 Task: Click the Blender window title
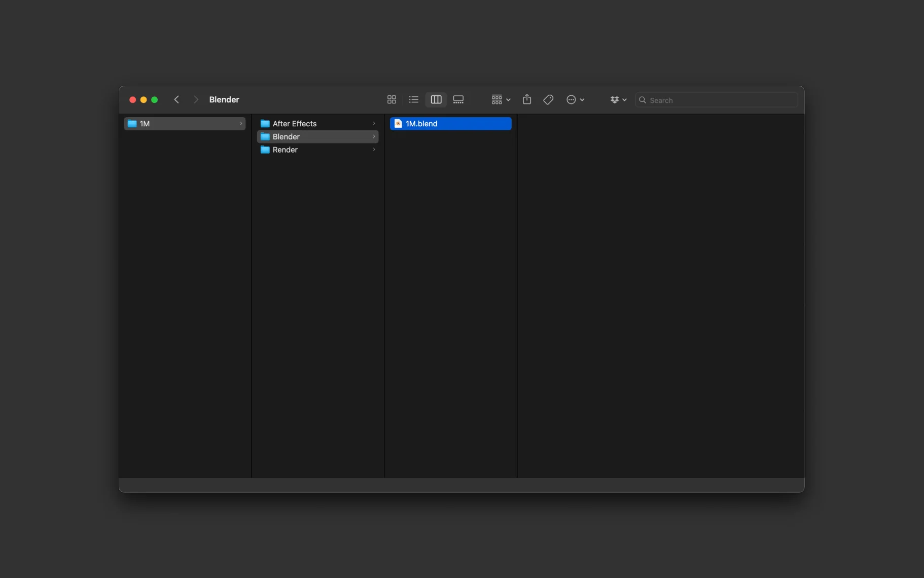click(x=225, y=99)
